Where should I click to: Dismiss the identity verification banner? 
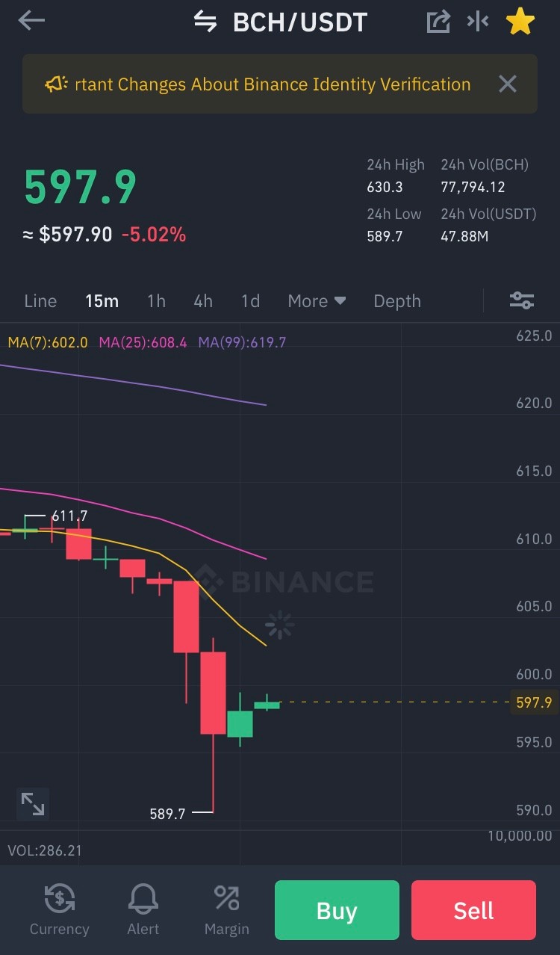click(x=508, y=84)
